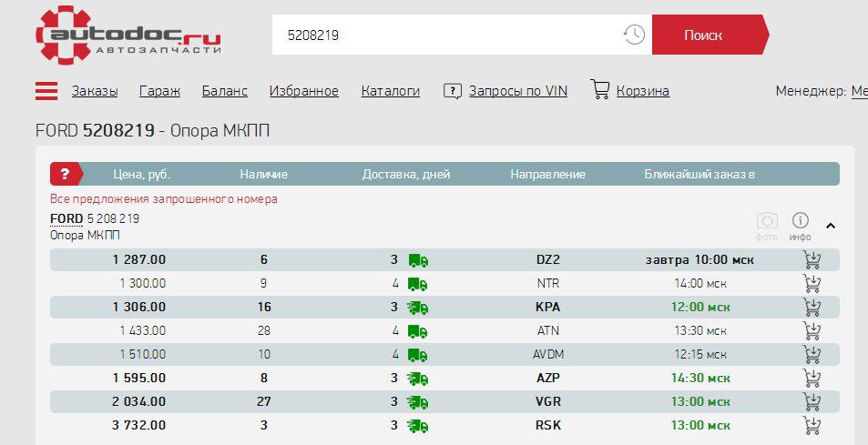Click the Ближайший заказ в column header
This screenshot has width=868, height=445.
pos(700,174)
